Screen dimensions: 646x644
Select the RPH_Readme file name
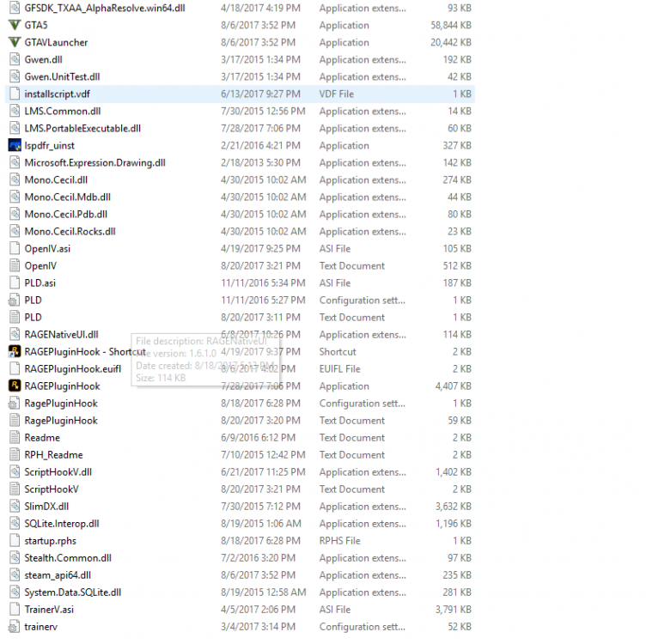[x=53, y=454]
